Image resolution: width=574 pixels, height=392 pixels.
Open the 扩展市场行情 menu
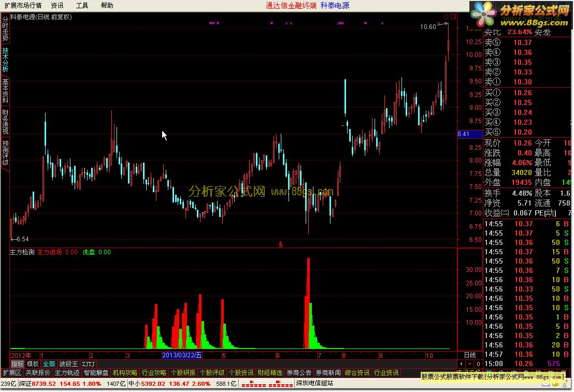click(x=23, y=6)
